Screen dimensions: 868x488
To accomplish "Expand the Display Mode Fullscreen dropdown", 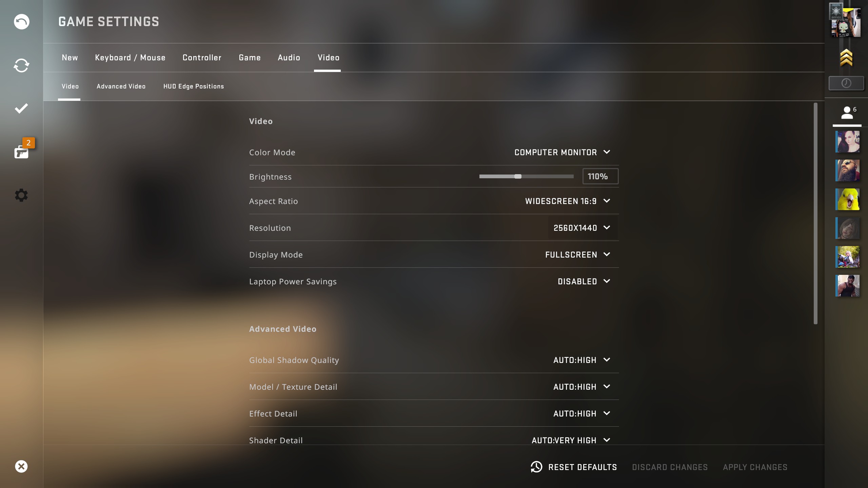I will (x=578, y=255).
